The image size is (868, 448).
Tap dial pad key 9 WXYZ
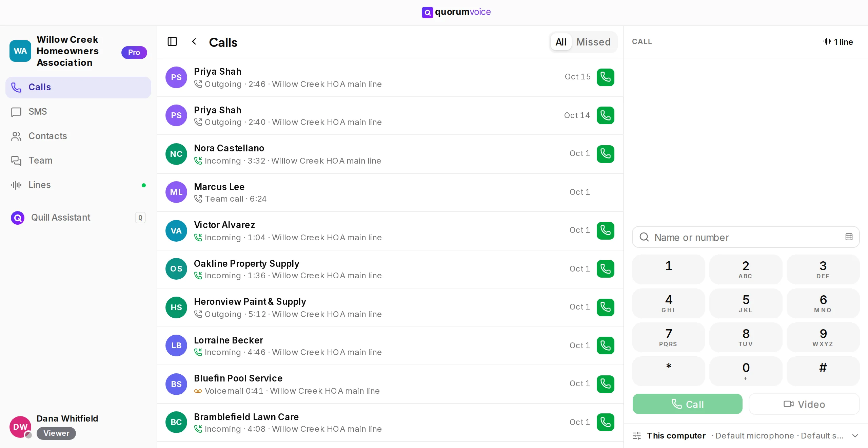(x=823, y=337)
